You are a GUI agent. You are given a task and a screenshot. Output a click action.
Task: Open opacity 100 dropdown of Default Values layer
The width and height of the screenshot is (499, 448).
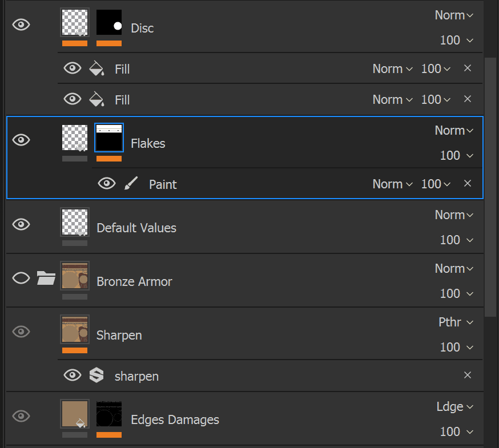tap(456, 240)
